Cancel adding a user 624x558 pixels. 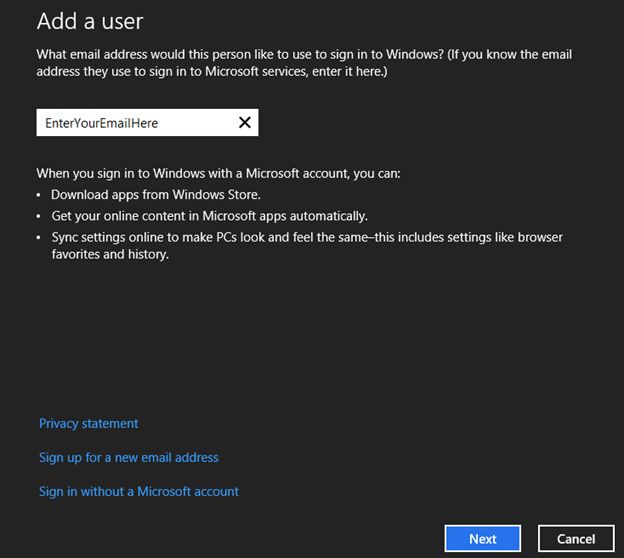pyautogui.click(x=576, y=538)
